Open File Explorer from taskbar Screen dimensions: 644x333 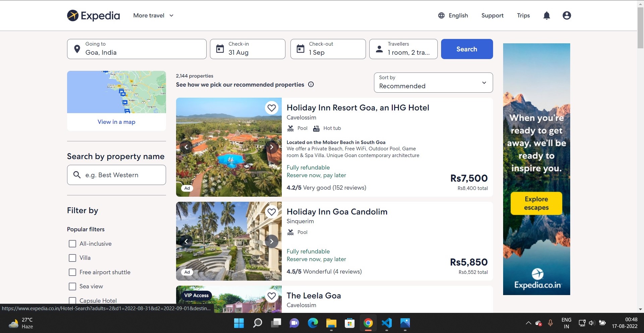coord(331,323)
